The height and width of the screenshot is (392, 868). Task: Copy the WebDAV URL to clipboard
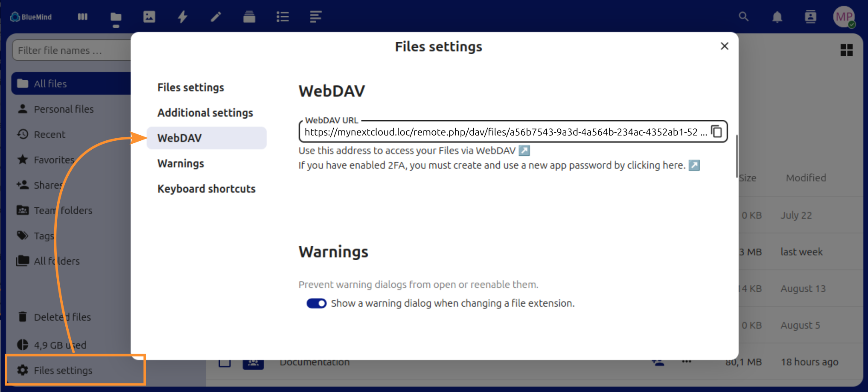point(717,131)
